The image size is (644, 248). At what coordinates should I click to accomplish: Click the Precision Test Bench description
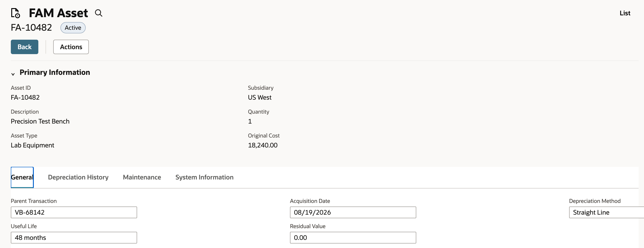(x=40, y=121)
